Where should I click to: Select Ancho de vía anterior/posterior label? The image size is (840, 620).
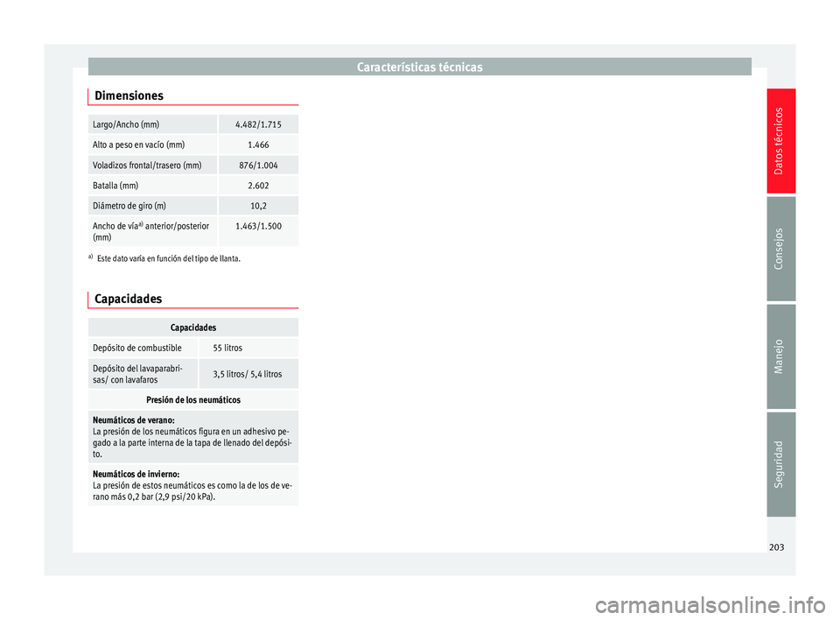151,232
